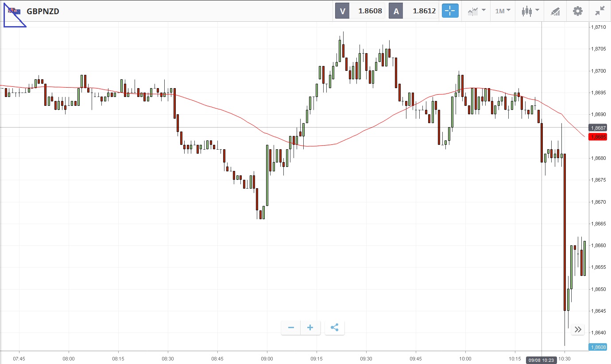Open chart settings gear icon
The image size is (611, 364).
point(578,11)
